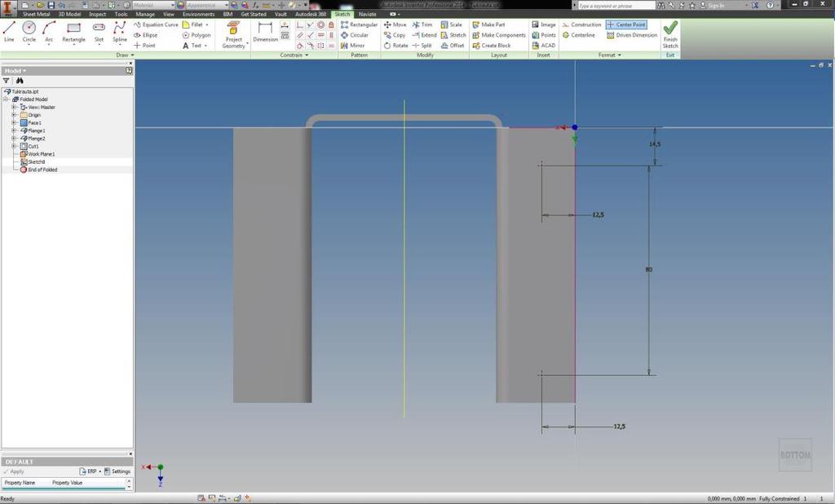Toggle Center Point format
This screenshot has height=504, width=835.
626,24
